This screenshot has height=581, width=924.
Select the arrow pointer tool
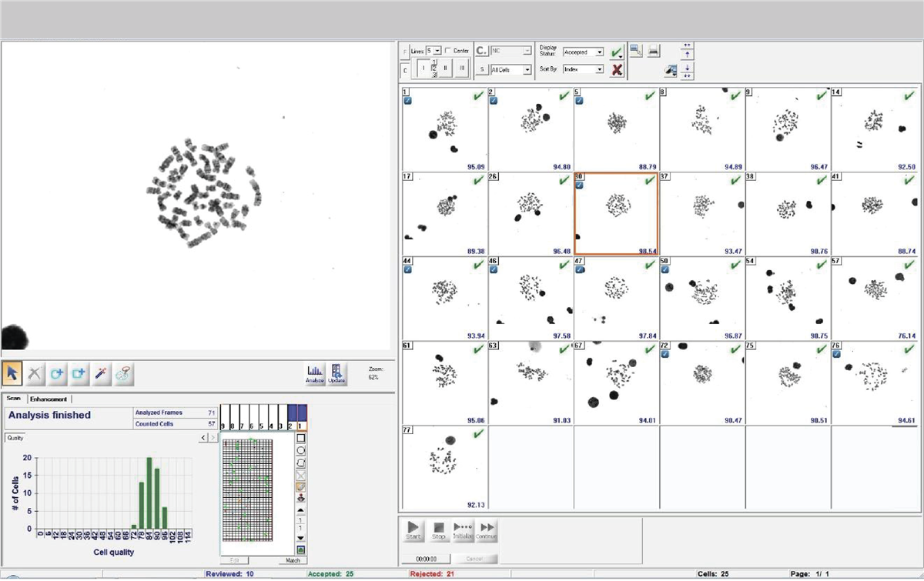click(x=12, y=373)
